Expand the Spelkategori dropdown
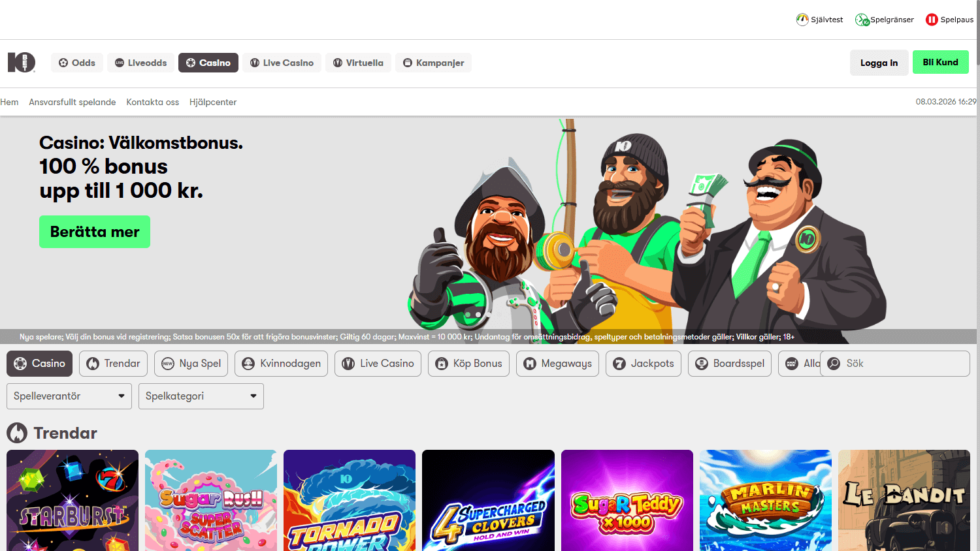This screenshot has height=551, width=980. pos(201,396)
